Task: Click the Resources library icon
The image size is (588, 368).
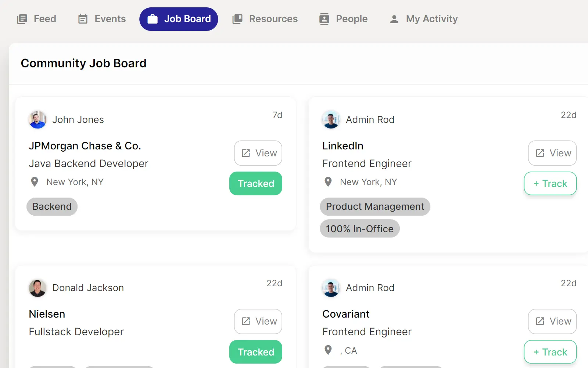Action: click(x=237, y=19)
